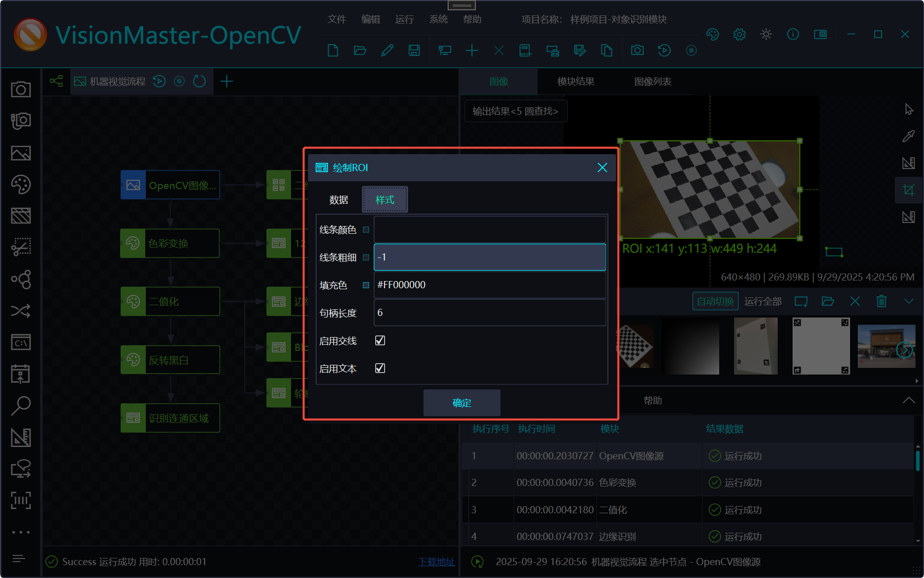Screen dimensions: 924x578
Task: Open project with the folder toolbar icon
Action: [360, 50]
